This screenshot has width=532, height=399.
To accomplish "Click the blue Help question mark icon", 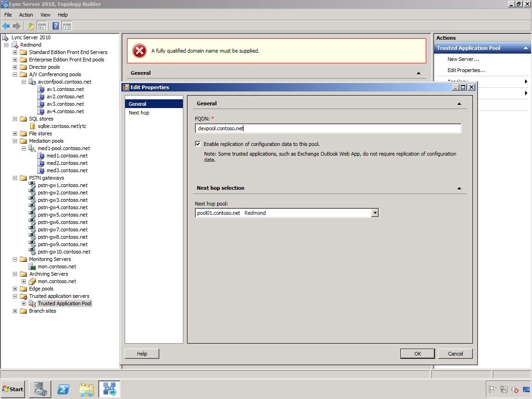I will tap(55, 26).
